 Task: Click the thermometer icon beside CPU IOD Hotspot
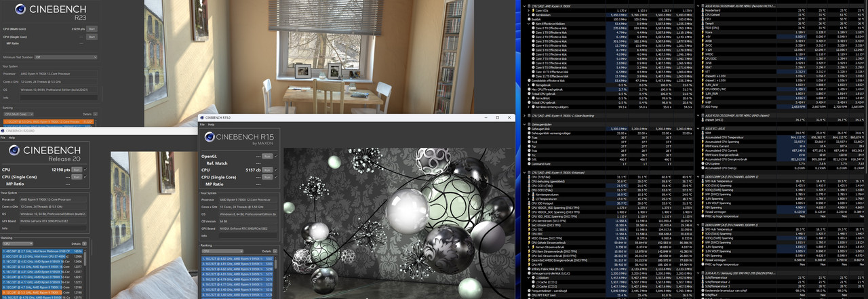pos(529,203)
